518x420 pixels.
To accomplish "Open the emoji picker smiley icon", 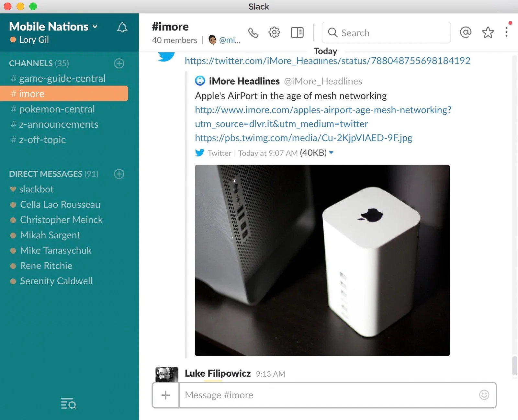I will pyautogui.click(x=484, y=395).
